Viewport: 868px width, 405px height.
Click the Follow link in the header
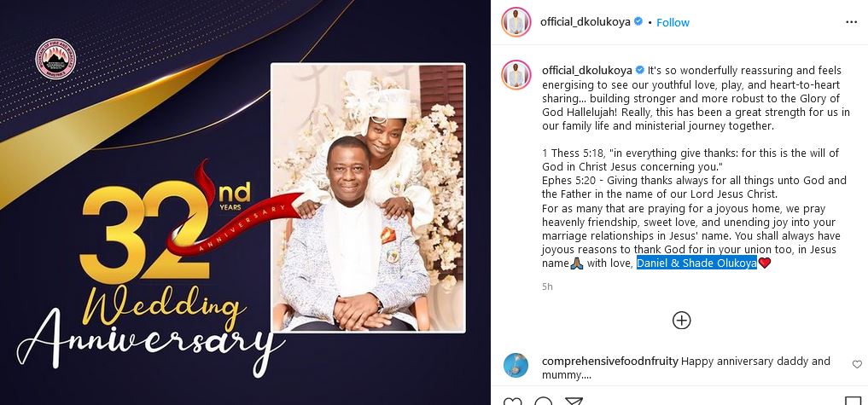[x=673, y=23]
